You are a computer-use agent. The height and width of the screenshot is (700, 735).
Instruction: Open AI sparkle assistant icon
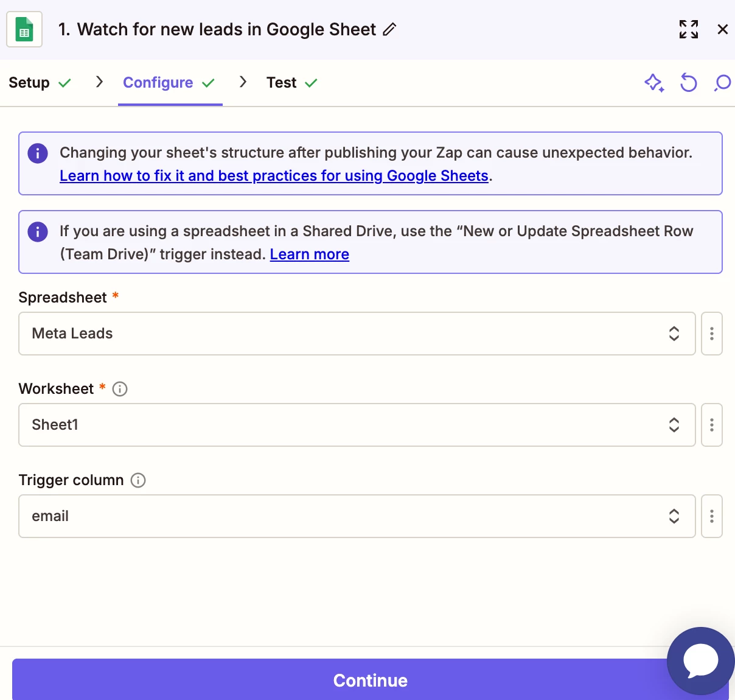coord(654,83)
